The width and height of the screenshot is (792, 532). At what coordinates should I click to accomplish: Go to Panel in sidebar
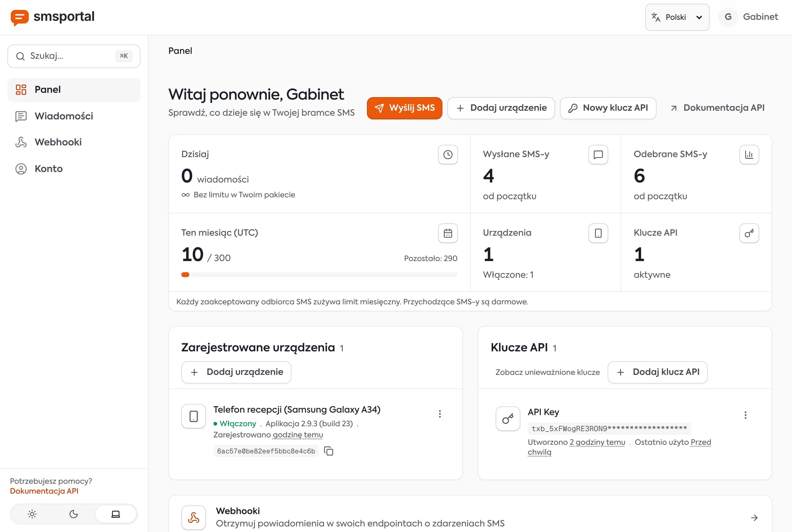click(74, 90)
